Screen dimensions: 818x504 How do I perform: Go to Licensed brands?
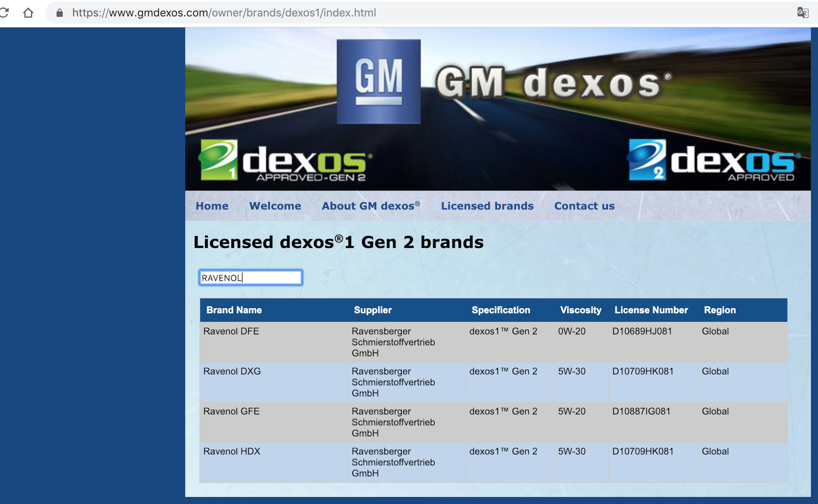[x=487, y=206]
